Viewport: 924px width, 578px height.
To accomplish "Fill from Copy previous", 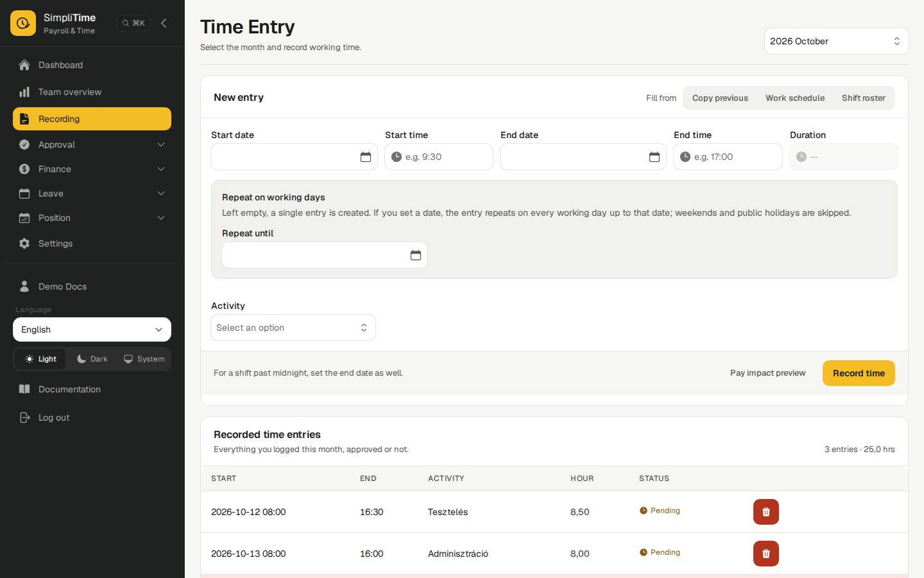I will 720,98.
